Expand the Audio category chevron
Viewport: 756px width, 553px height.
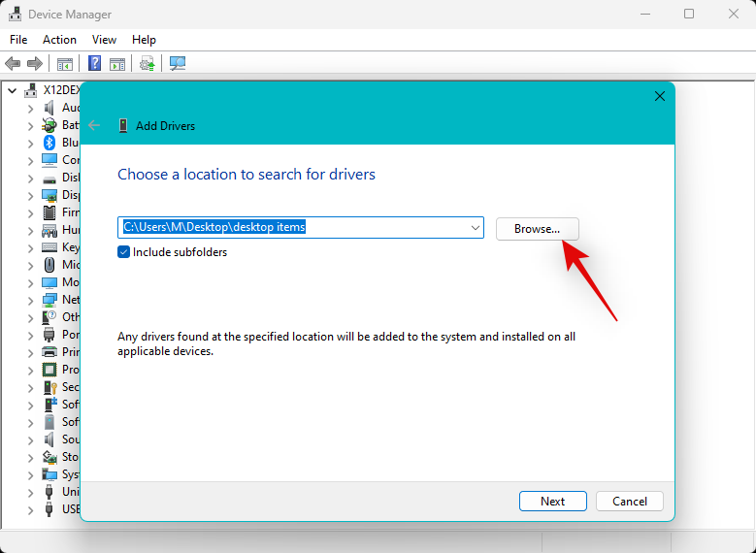click(30, 108)
